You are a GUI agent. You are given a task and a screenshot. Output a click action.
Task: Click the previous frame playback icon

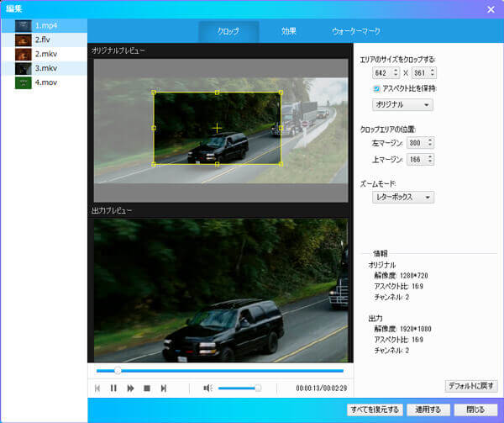pyautogui.click(x=98, y=388)
